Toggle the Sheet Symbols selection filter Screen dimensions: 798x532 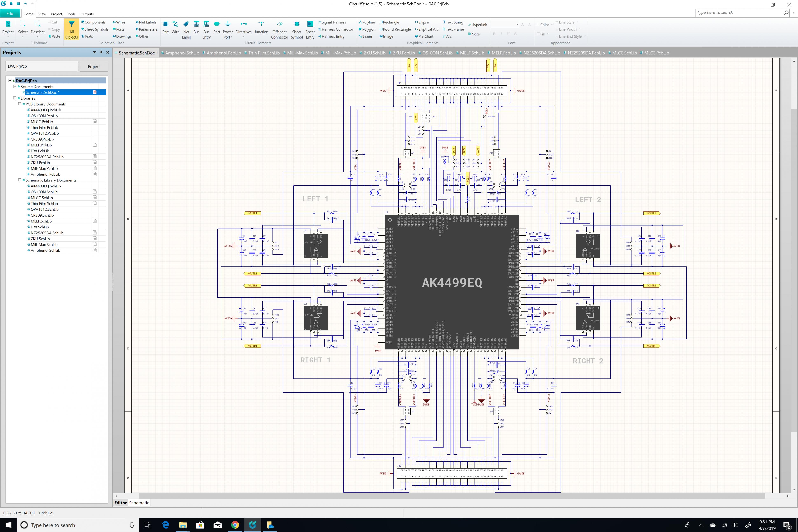(95, 29)
